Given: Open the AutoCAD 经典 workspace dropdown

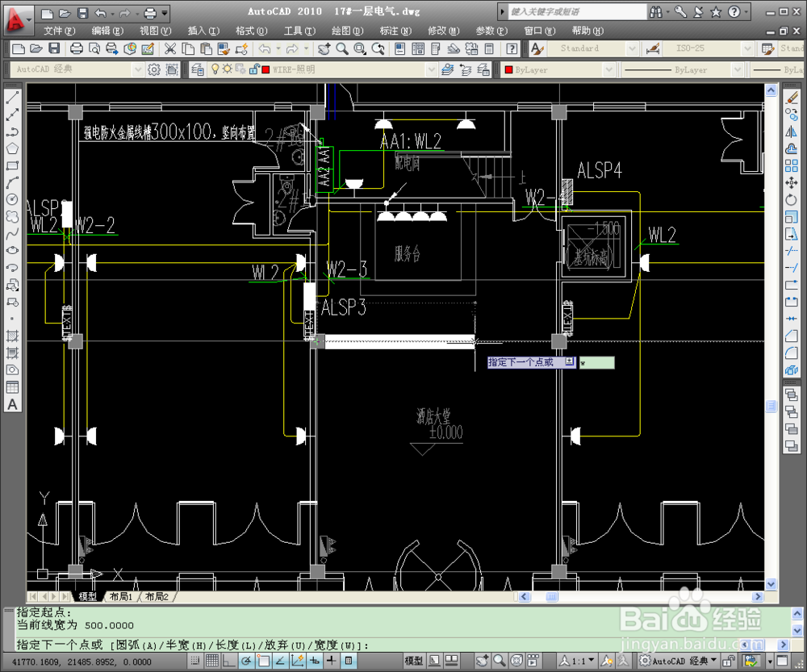Looking at the screenshot, I should pos(137,69).
